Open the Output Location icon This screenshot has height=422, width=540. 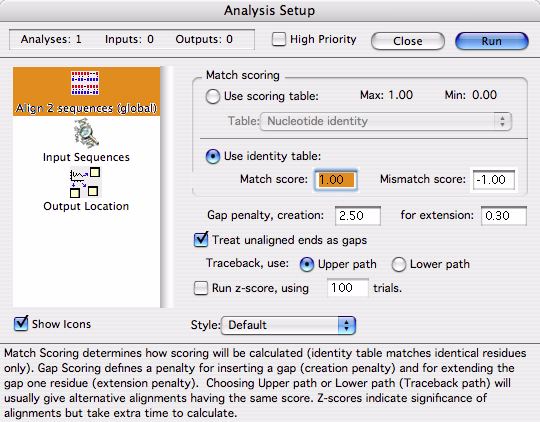85,182
